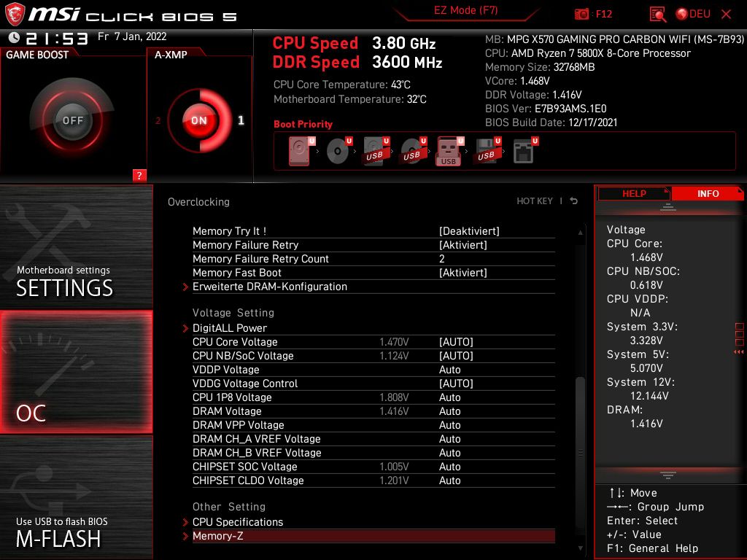Open the BIOS search magnifier icon

(x=658, y=15)
